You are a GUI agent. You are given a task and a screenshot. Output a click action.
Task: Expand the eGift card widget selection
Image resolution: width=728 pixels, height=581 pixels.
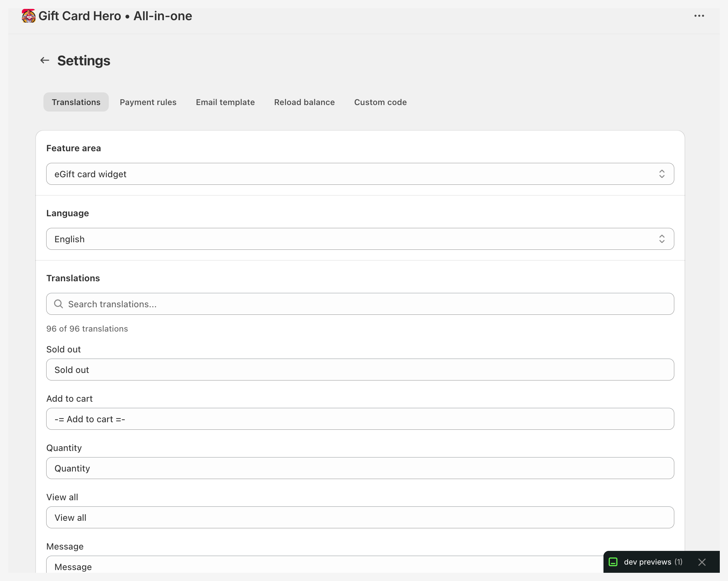pyautogui.click(x=360, y=174)
